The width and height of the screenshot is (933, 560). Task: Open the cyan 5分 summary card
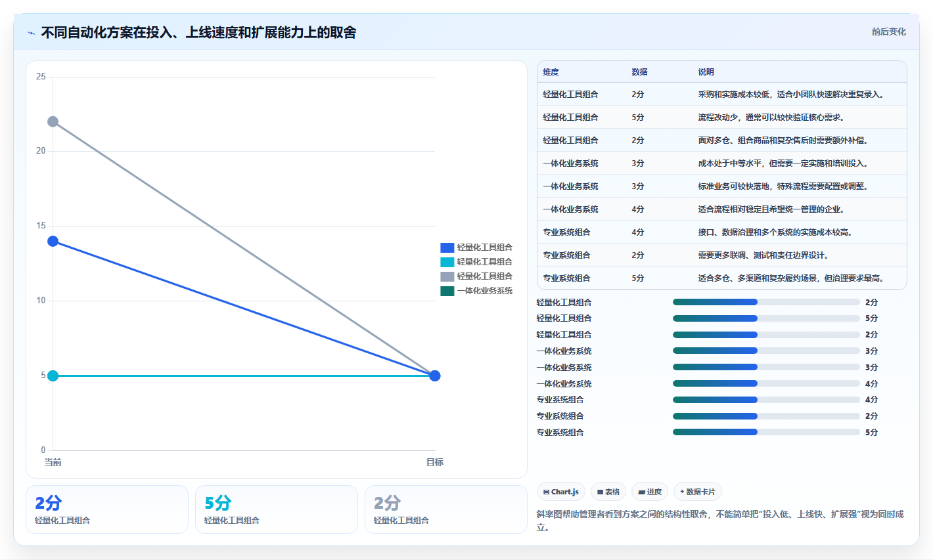point(277,509)
